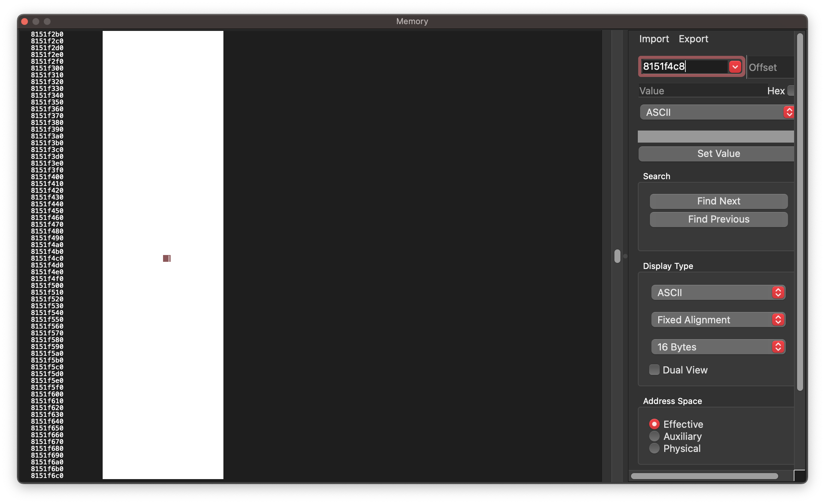Click the address input field
Viewport: 825px width, 504px height.
coord(684,67)
